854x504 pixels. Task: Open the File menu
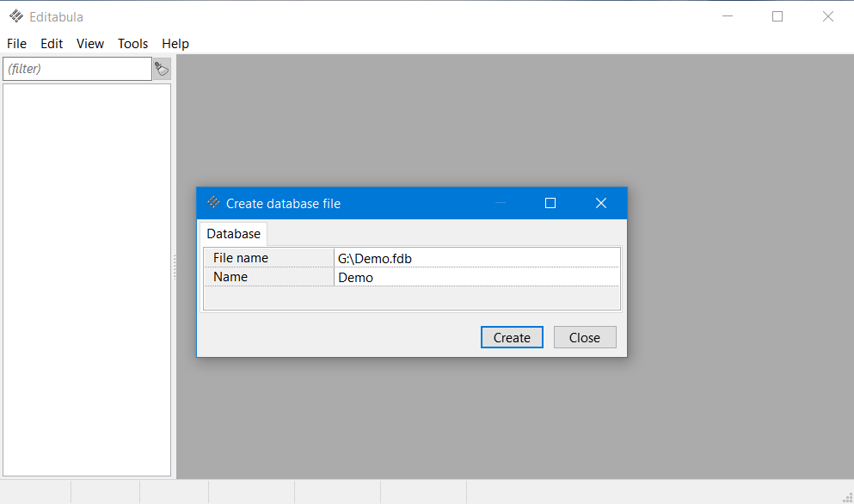coord(16,44)
